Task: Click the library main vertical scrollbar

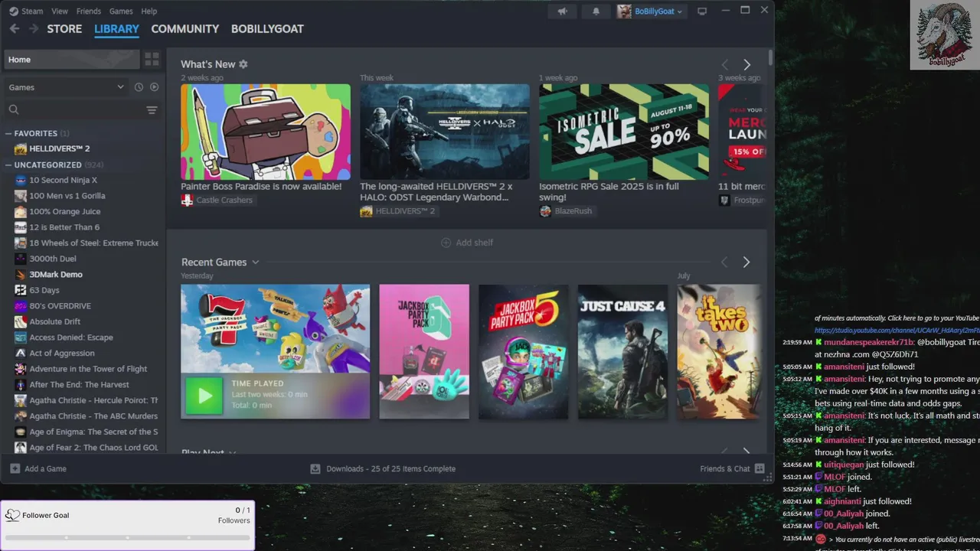Action: click(x=770, y=58)
